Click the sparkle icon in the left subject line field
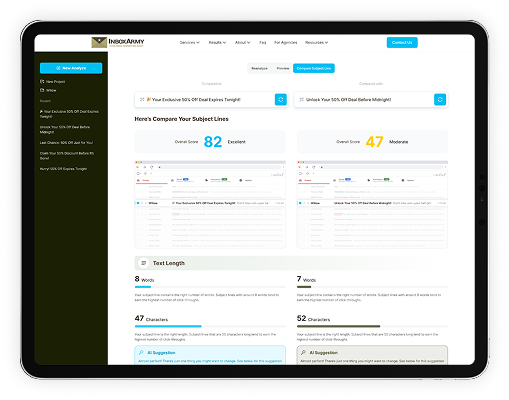Screen dimensions: 509x400 [x=142, y=99]
